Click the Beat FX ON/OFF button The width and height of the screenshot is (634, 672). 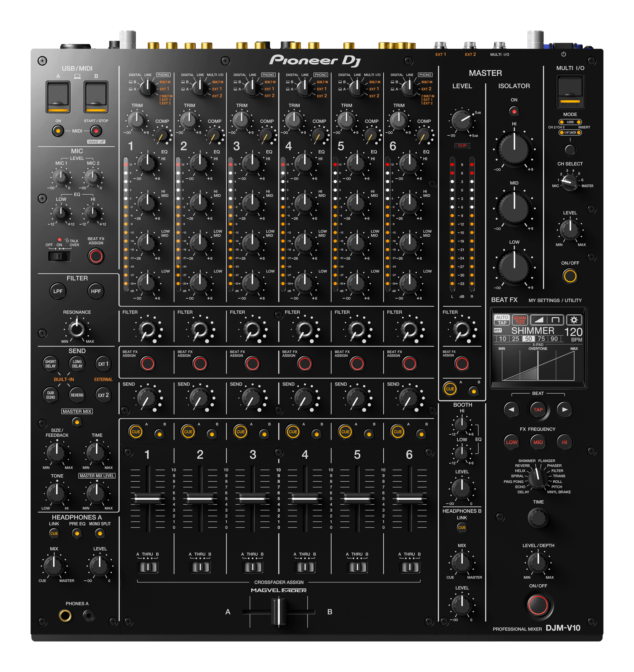[x=538, y=605]
